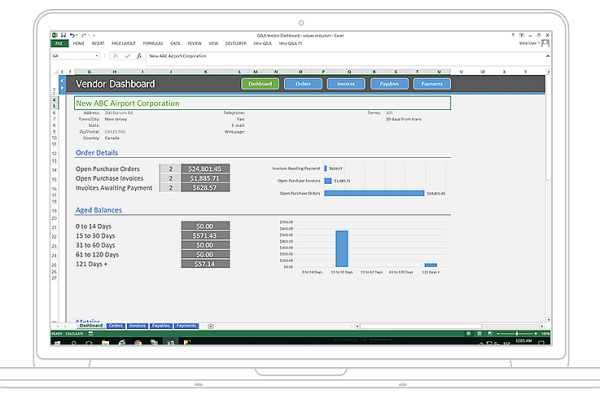Open the undo history dropdown arrow
This screenshot has width=600, height=403.
coord(77,36)
